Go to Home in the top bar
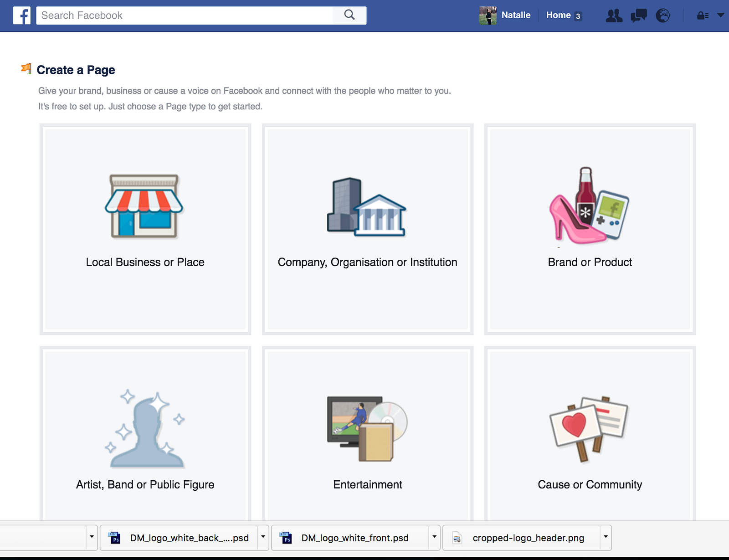The image size is (729, 560). click(559, 15)
